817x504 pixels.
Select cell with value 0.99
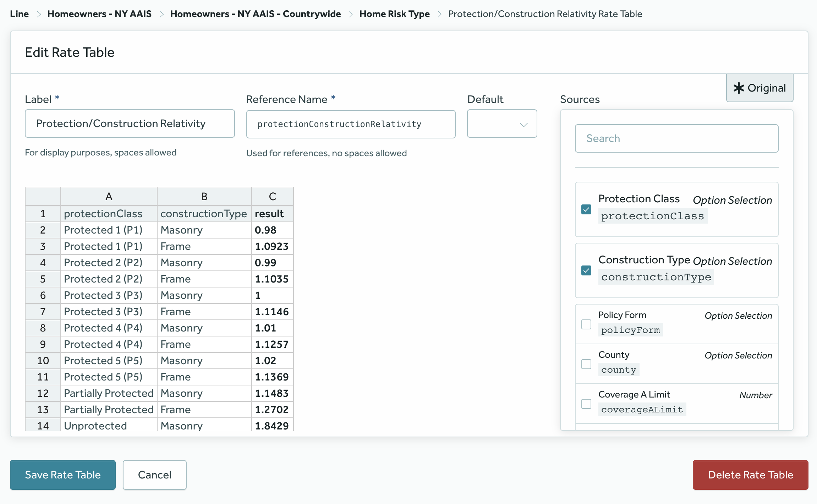click(x=273, y=263)
